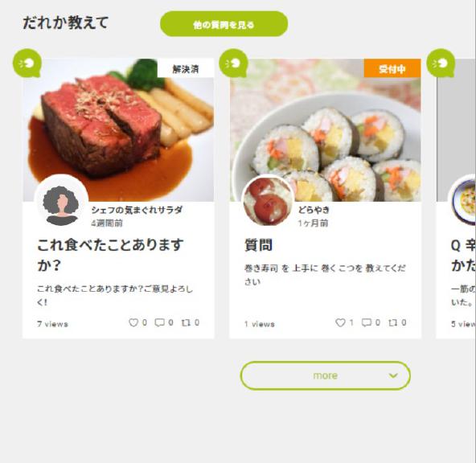Expand more questions with the more button
This screenshot has height=463, width=476.
[325, 375]
